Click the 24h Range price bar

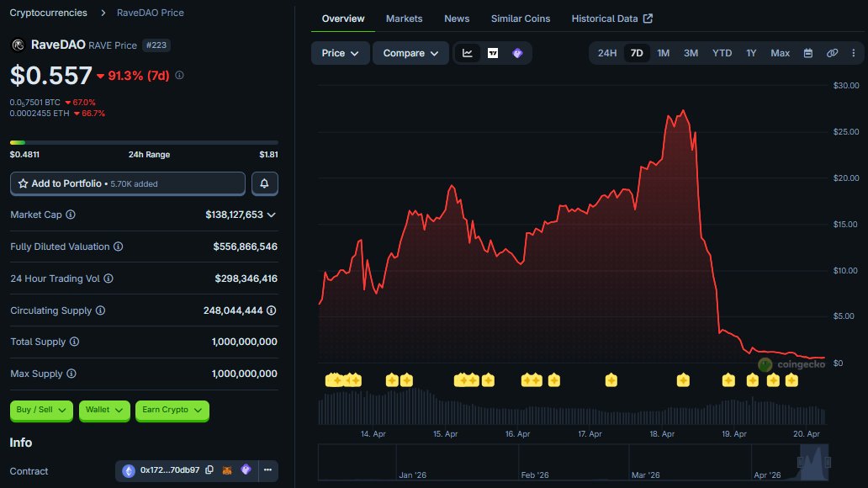click(x=143, y=142)
